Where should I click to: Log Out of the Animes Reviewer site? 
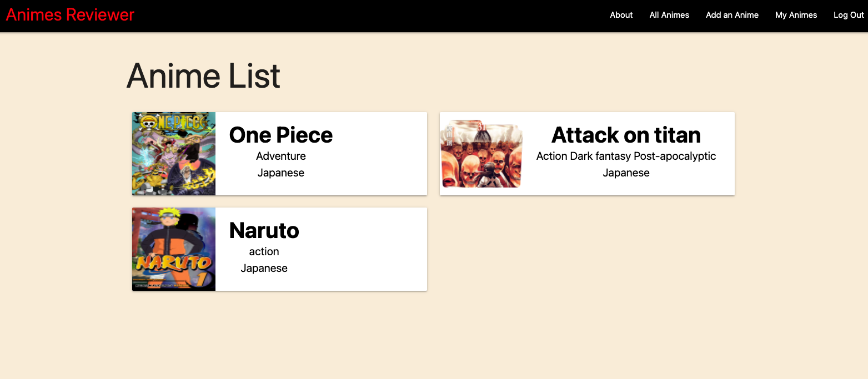[848, 15]
